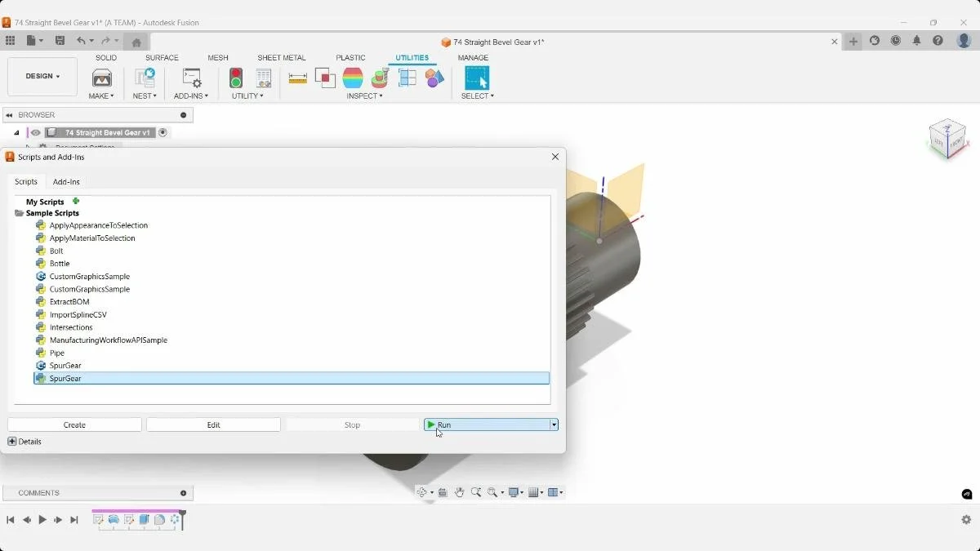This screenshot has width=980, height=551.
Task: Click the Create button
Action: coord(74,424)
